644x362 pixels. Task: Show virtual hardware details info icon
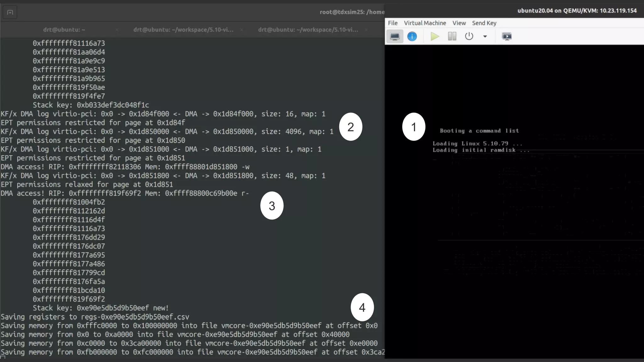[x=412, y=36]
